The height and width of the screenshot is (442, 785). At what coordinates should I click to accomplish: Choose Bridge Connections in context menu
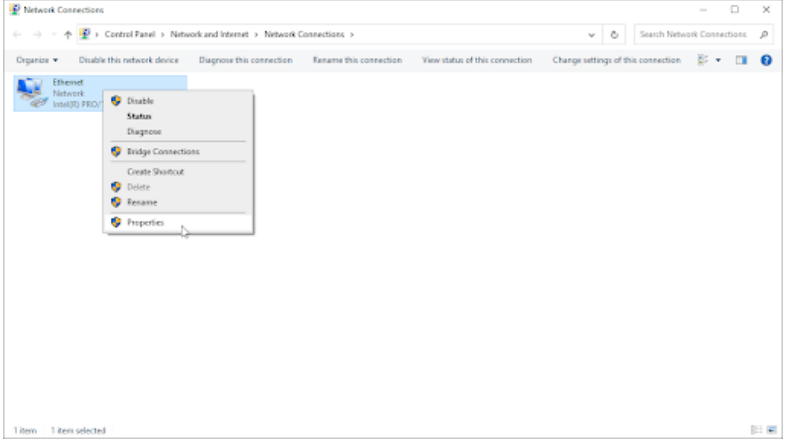pos(162,151)
